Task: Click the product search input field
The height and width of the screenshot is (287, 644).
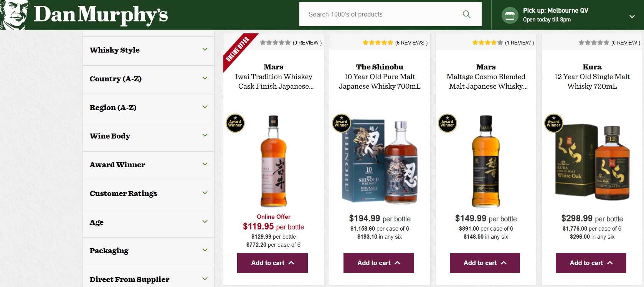Action: (x=380, y=14)
